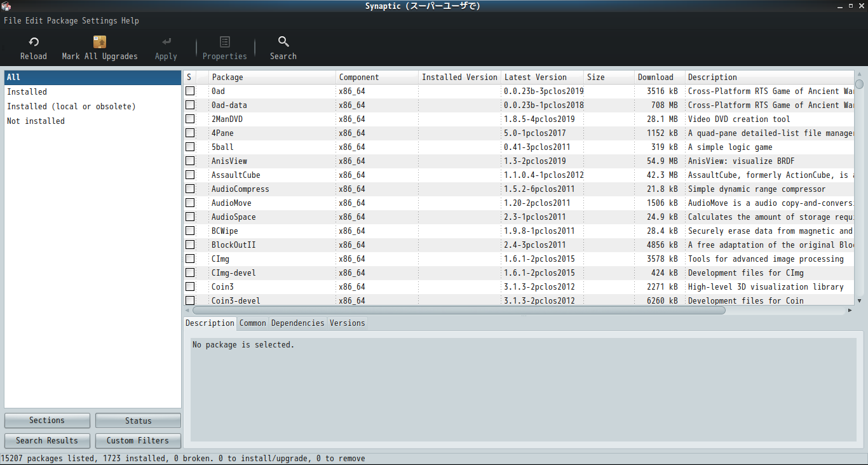868x465 pixels.
Task: Click the Apply toolbar icon
Action: tap(166, 42)
